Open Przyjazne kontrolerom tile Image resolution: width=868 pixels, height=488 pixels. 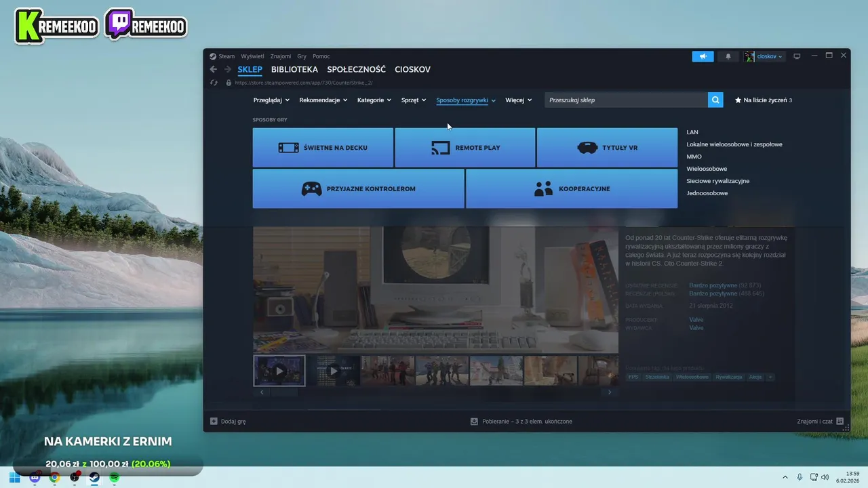359,188
